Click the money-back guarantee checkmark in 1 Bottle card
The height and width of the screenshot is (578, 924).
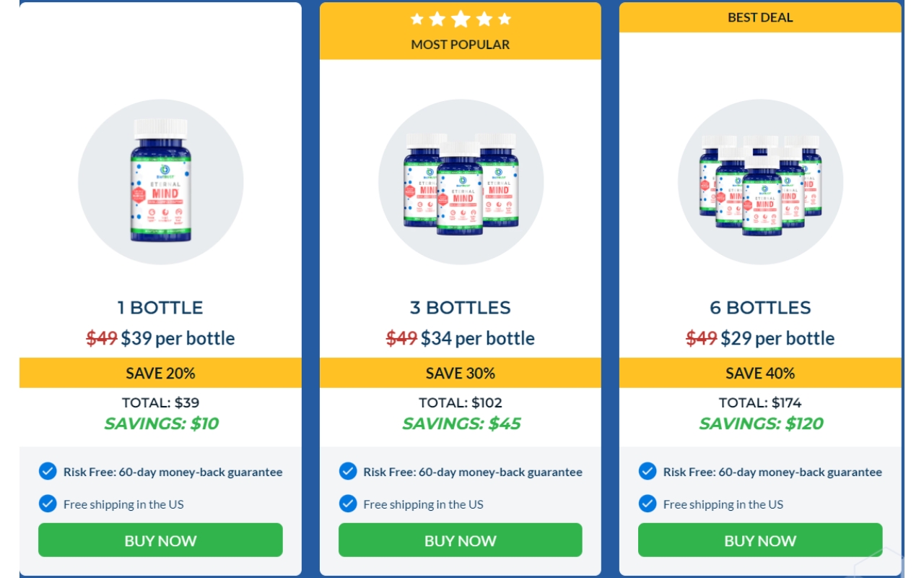coord(48,472)
